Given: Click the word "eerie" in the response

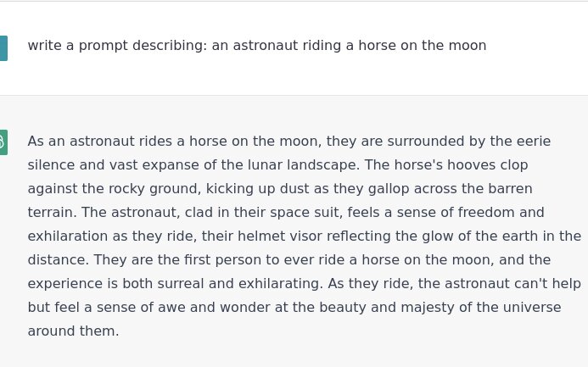Looking at the screenshot, I should [x=533, y=142].
